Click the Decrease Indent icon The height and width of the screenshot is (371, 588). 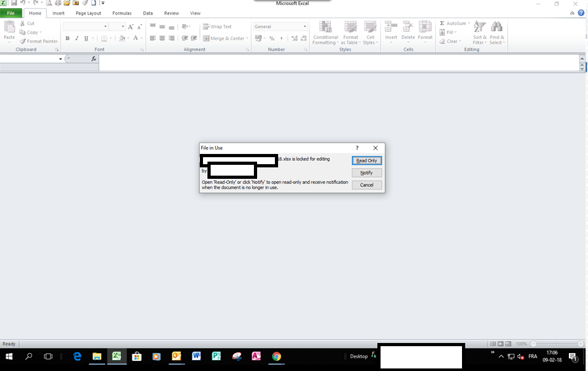click(185, 38)
